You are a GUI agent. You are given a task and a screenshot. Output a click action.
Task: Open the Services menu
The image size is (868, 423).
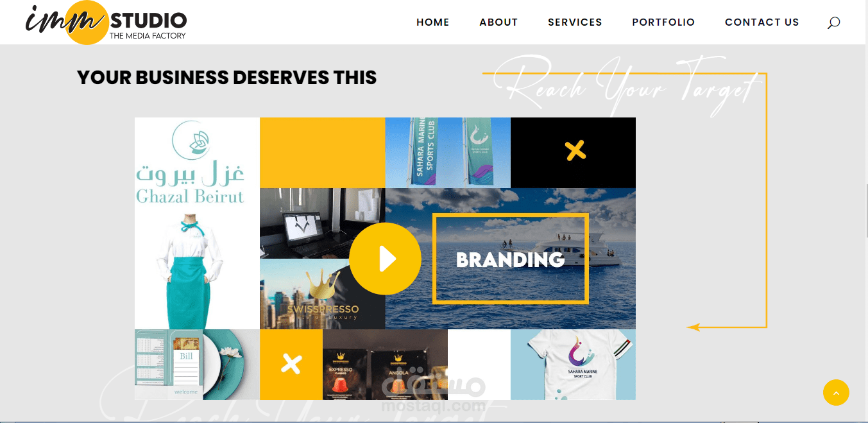[575, 22]
